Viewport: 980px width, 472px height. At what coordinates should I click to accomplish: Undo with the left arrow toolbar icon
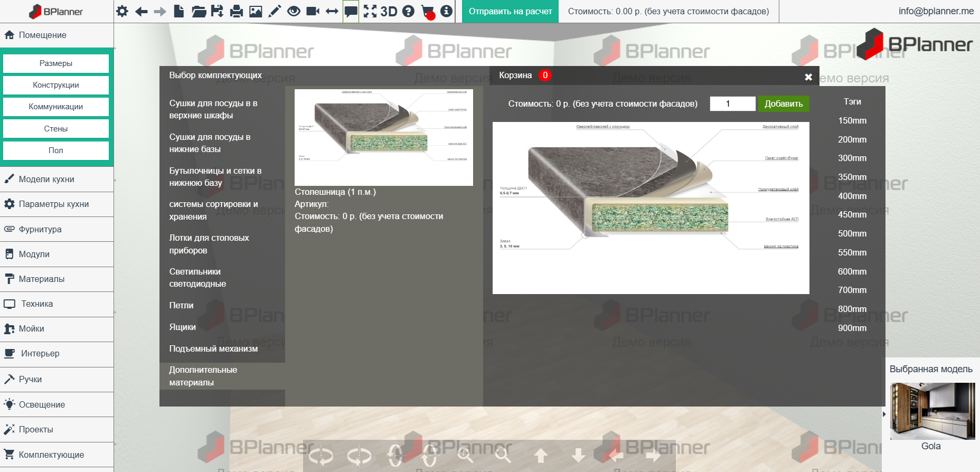pos(141,11)
